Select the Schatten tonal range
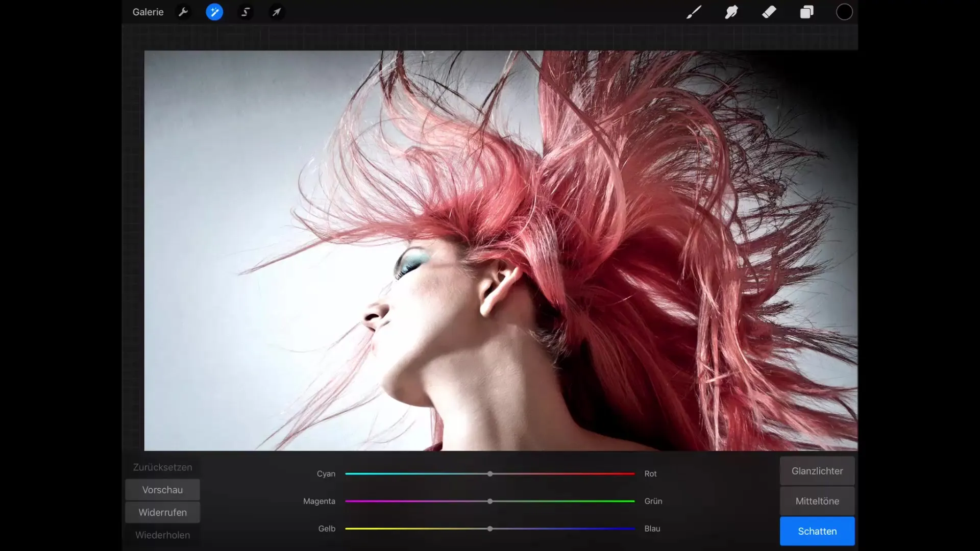The width and height of the screenshot is (980, 551). (817, 531)
